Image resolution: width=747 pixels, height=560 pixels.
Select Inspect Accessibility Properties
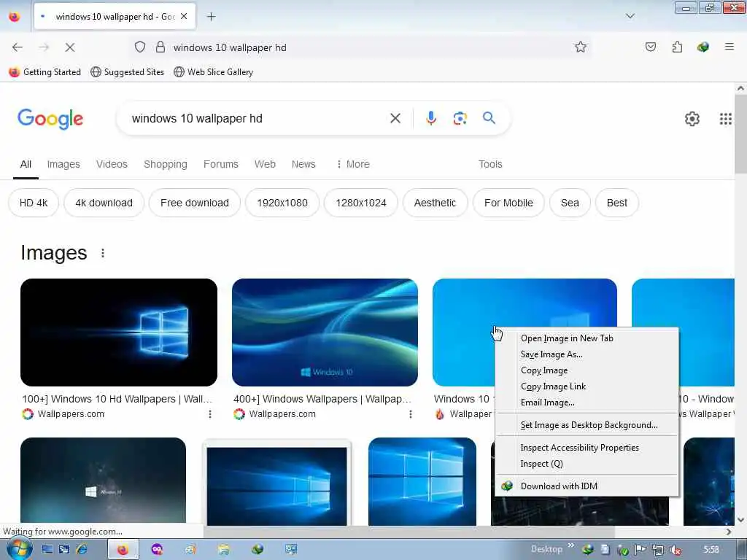[587, 448]
